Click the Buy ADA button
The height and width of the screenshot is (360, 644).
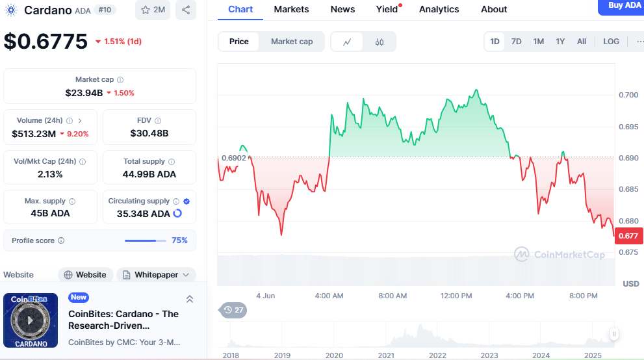(623, 6)
